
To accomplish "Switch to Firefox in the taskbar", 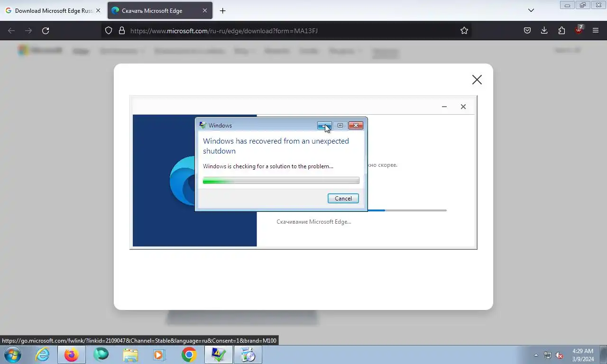I will tap(72, 355).
